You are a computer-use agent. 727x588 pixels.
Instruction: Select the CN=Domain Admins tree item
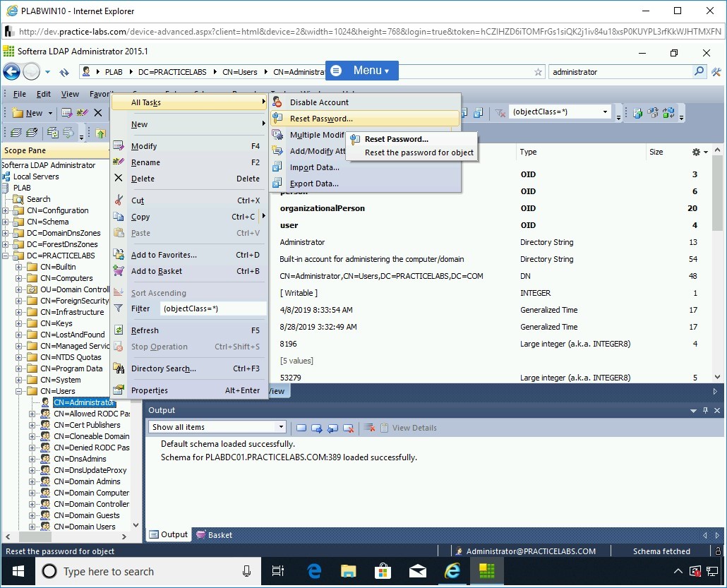(87, 481)
